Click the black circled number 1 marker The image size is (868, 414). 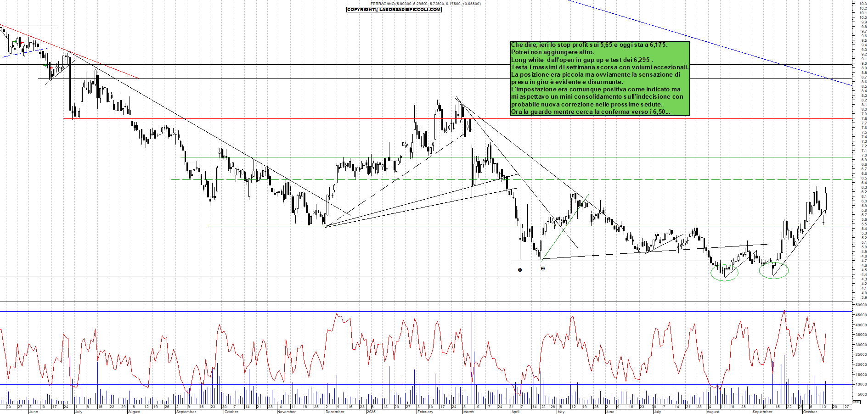520,270
